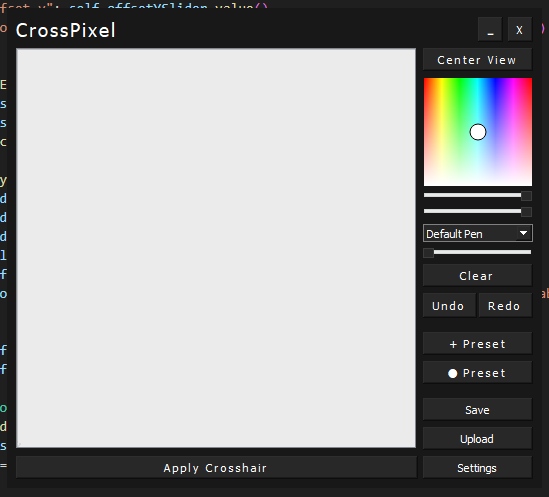Add a new preset with + Preset
The image size is (549, 497).
coord(477,344)
